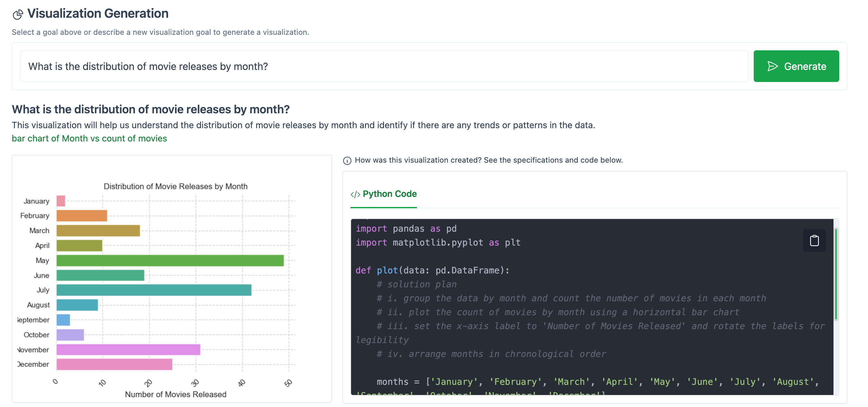Click the copy code clipboard icon
This screenshot has width=868, height=407.
pos(814,241)
